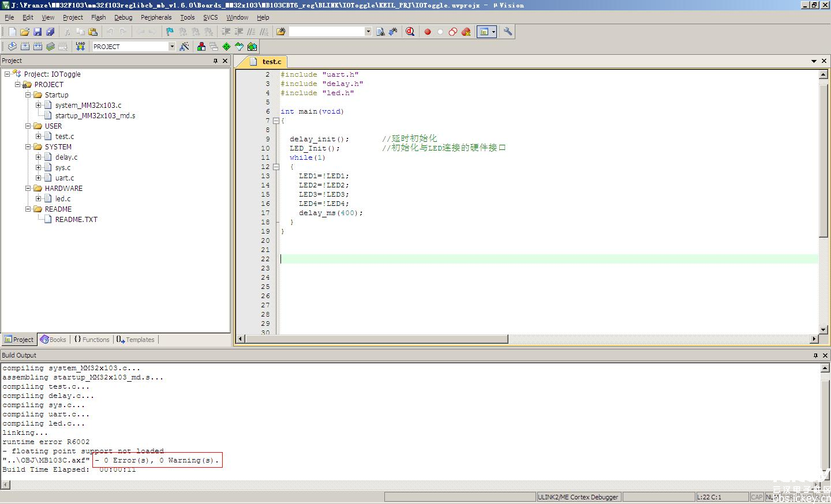Viewport: 831px width, 504px height.
Task: Translate current file icon
Action: click(x=12, y=47)
